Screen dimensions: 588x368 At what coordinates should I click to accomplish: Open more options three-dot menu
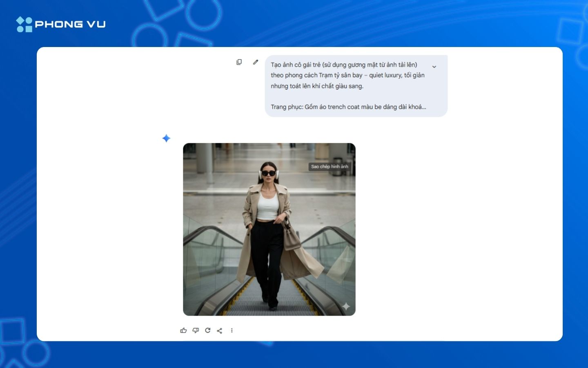click(x=232, y=330)
